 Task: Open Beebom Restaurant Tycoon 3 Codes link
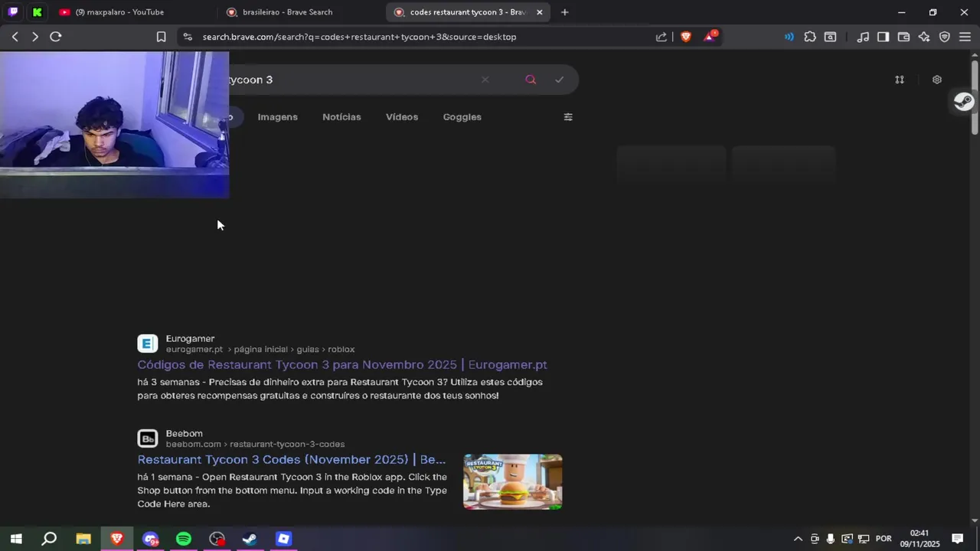pyautogui.click(x=292, y=460)
